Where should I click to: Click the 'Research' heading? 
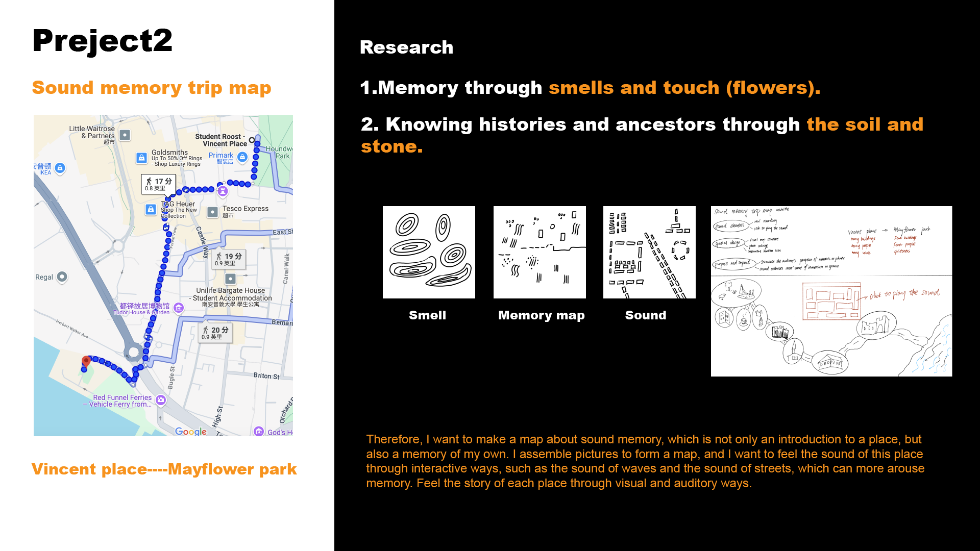point(407,47)
